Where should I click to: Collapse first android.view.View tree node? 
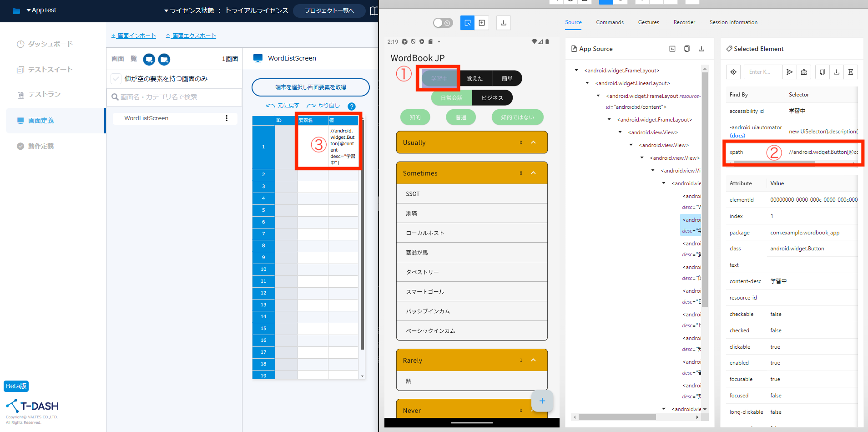[x=620, y=132]
